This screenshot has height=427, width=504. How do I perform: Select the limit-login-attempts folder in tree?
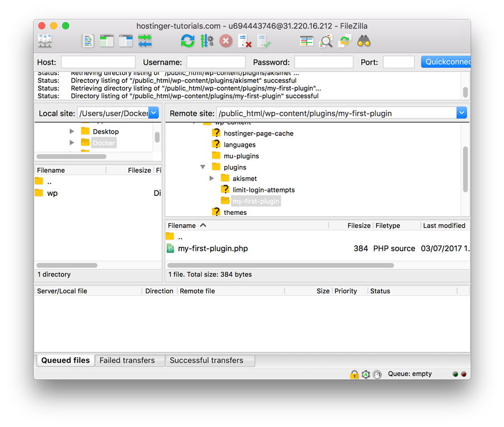point(264,190)
